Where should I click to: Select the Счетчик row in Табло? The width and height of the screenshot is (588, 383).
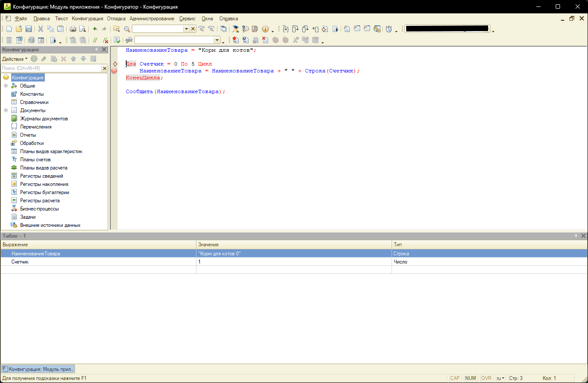tap(294, 262)
